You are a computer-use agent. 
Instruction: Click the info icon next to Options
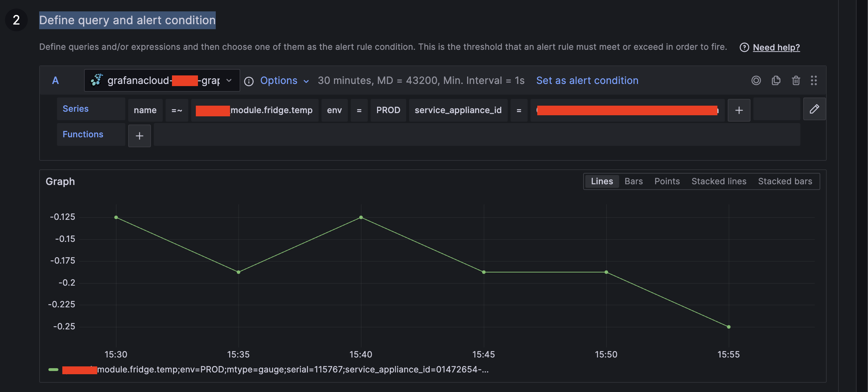(248, 81)
